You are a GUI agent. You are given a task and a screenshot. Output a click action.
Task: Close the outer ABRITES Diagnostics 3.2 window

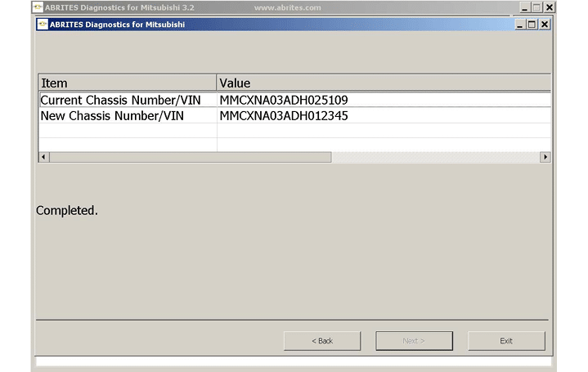[x=550, y=7]
